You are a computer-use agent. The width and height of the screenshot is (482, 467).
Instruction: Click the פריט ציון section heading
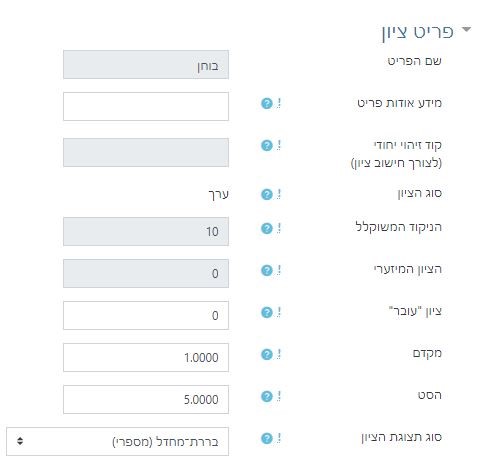coord(418,32)
